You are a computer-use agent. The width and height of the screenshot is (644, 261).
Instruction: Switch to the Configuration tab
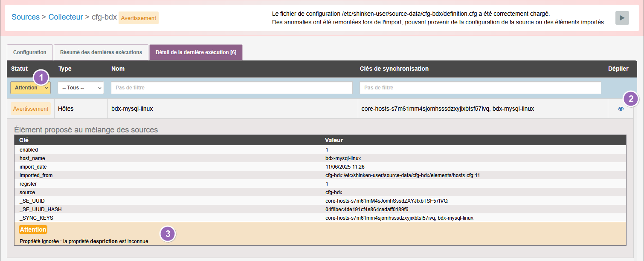[x=30, y=52]
